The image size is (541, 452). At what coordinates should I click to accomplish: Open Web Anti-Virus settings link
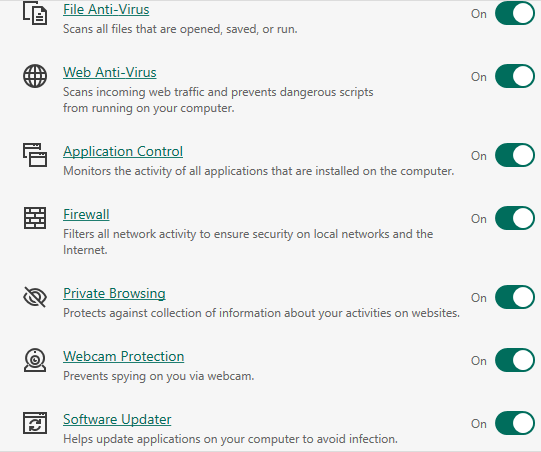[x=110, y=72]
